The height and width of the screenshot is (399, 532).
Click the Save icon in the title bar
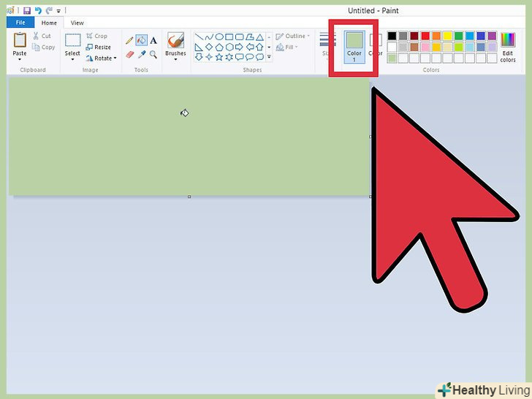coord(27,11)
